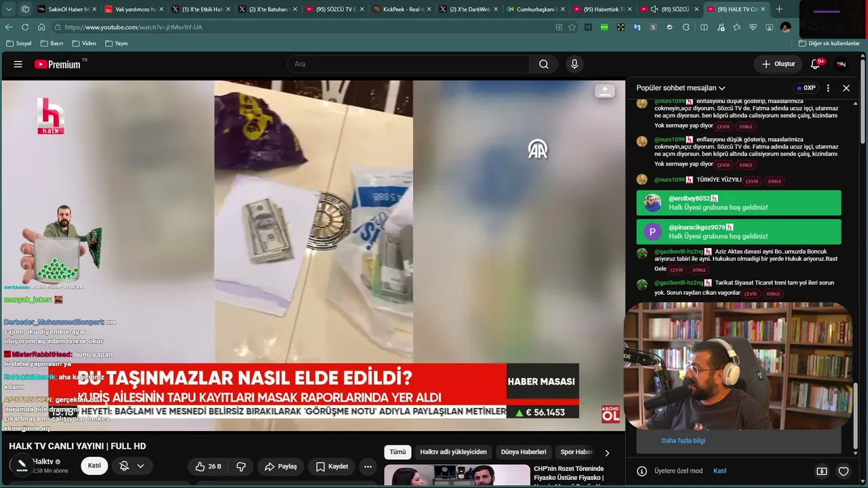Click the browser address bar URL

134,27
